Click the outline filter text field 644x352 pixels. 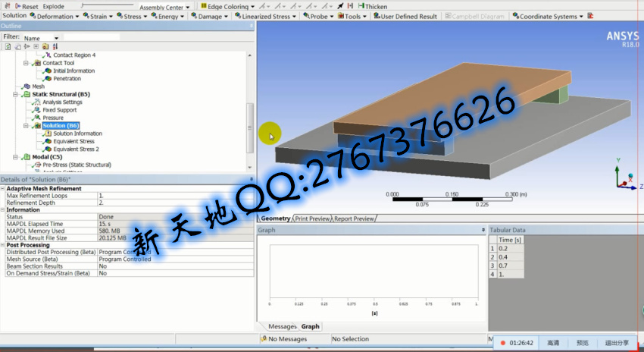(91, 37)
